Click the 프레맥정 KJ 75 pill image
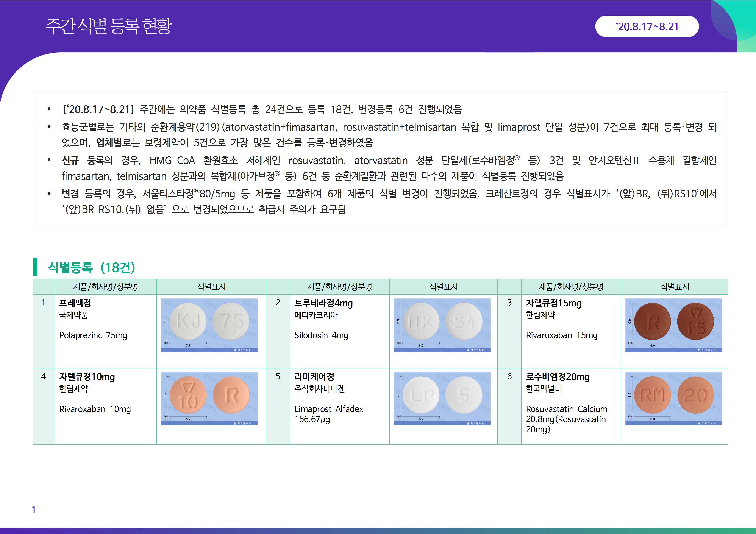The height and width of the screenshot is (534, 756). [x=209, y=325]
